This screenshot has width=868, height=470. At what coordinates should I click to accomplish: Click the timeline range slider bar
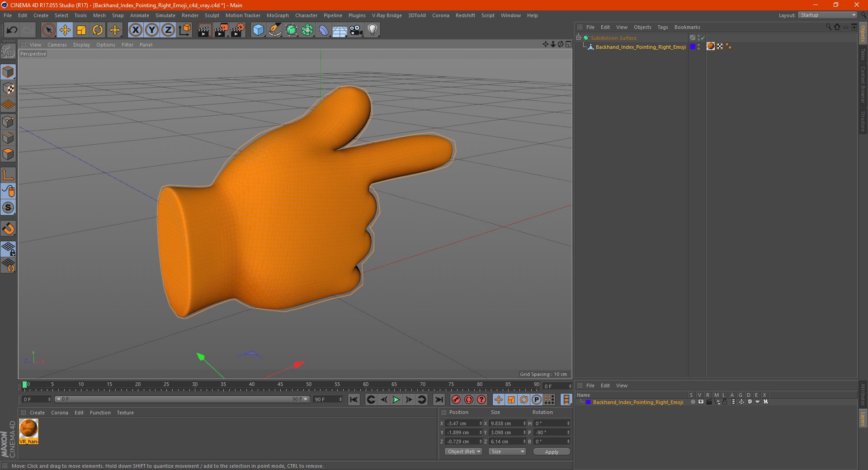click(x=182, y=399)
